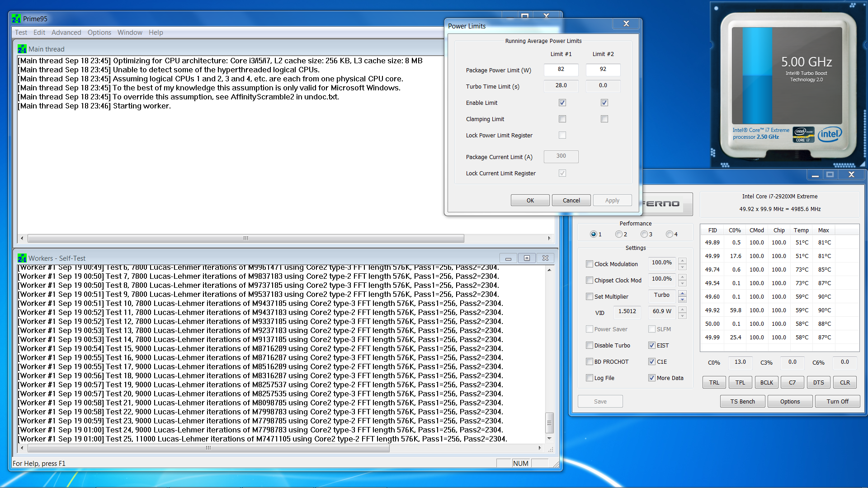
Task: Decrease Clock Modulation percentage
Action: (683, 267)
